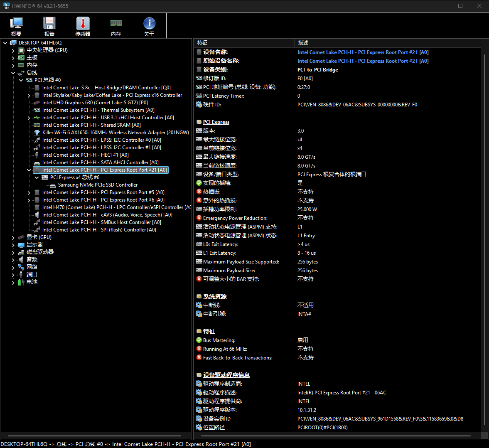
Task: Click the disk drive icon beside 磁盘驱动器
Action: [21, 252]
